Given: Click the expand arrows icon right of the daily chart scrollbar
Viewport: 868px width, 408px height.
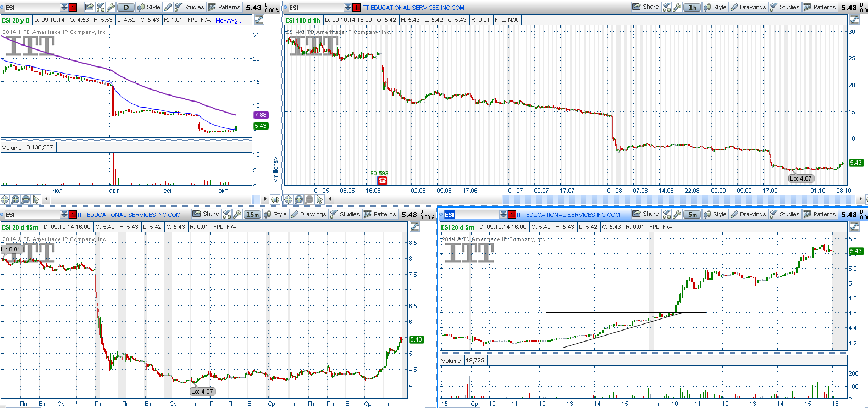Looking at the screenshot, I should (x=275, y=199).
